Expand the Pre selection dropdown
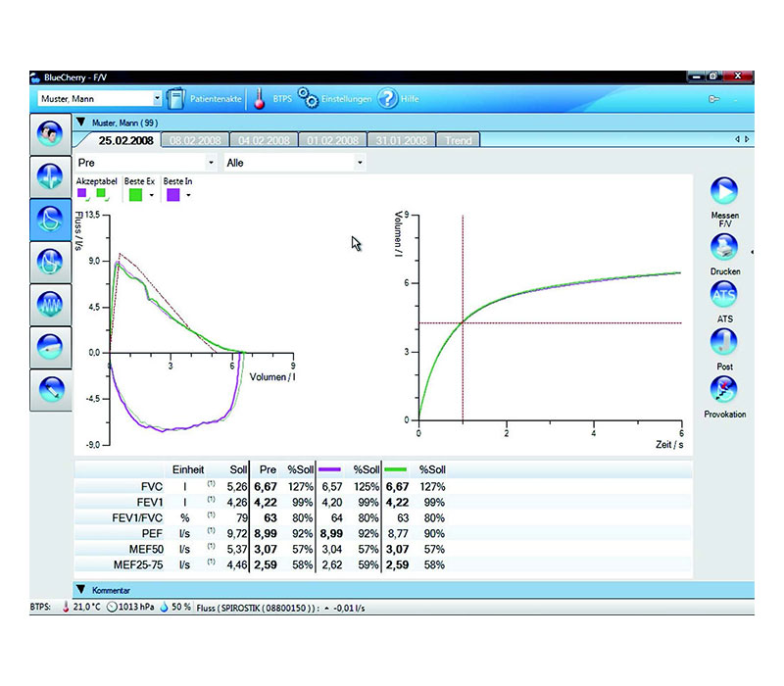 point(146,163)
